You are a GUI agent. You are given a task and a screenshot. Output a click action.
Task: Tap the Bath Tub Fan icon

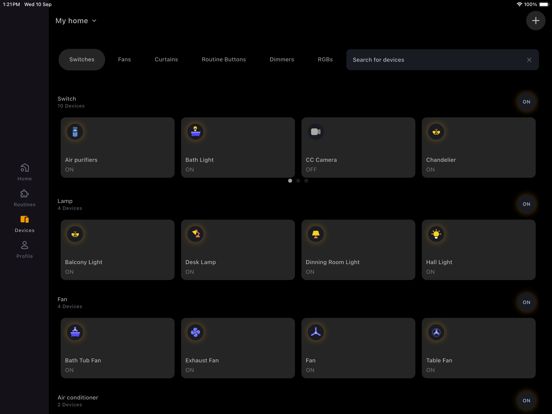[75, 332]
